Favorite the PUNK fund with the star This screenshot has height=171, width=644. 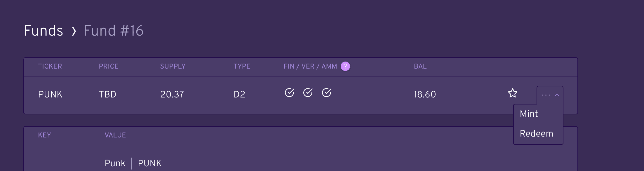(x=512, y=93)
